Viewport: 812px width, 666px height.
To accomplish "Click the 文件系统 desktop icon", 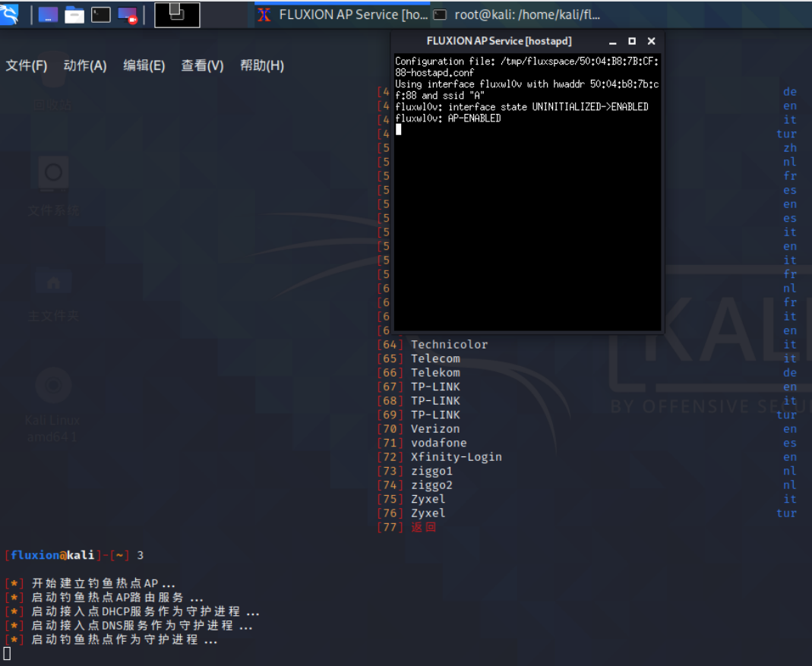I will pyautogui.click(x=53, y=187).
